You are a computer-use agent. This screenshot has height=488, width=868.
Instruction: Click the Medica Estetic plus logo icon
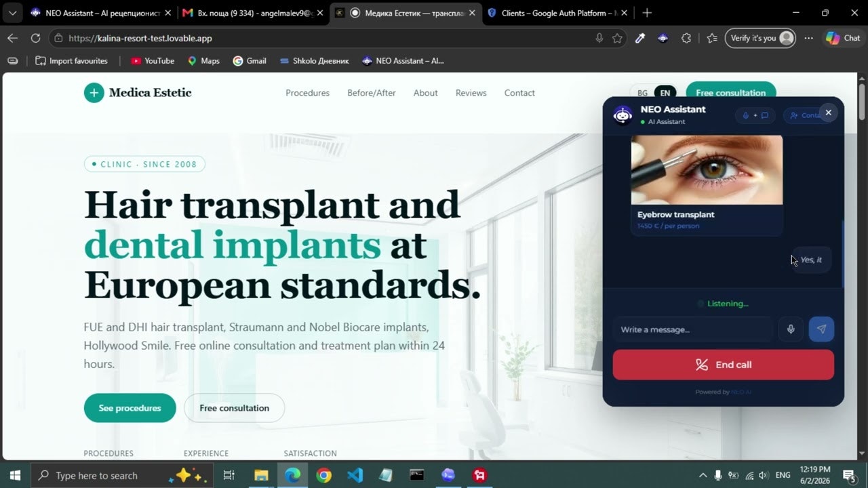coord(94,93)
